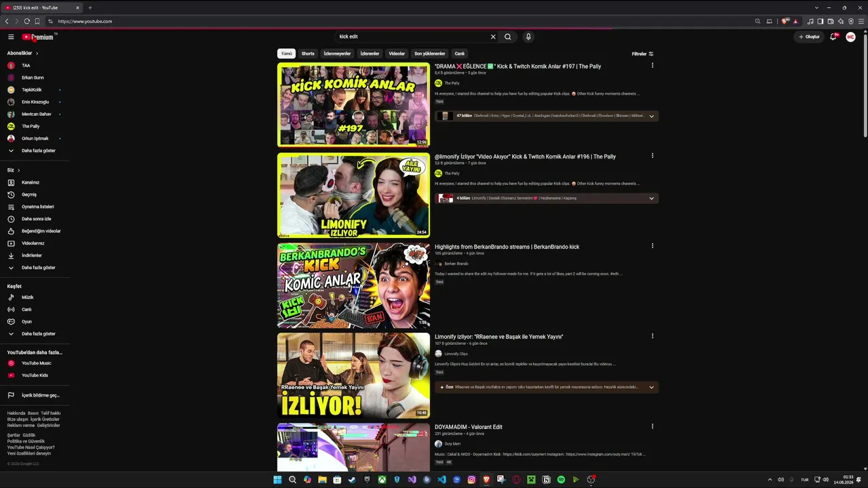Open more options for BerkanBrando highlights video
This screenshot has height=488, width=868.
coord(652,246)
